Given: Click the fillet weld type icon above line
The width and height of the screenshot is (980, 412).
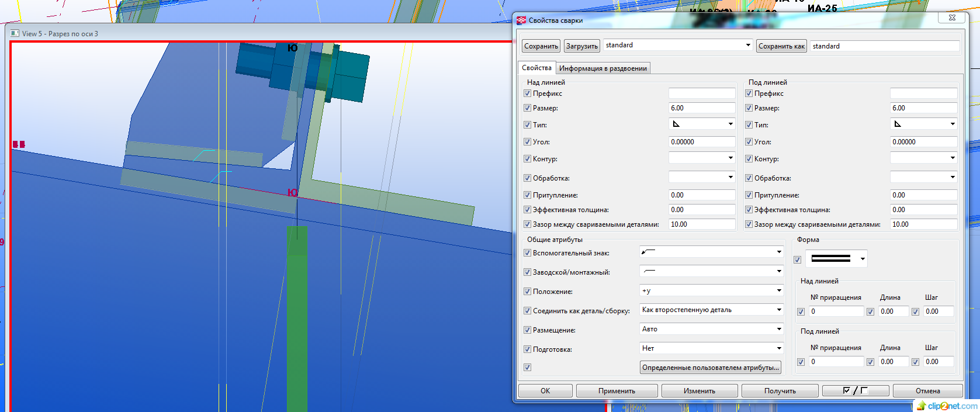Looking at the screenshot, I should 677,124.
